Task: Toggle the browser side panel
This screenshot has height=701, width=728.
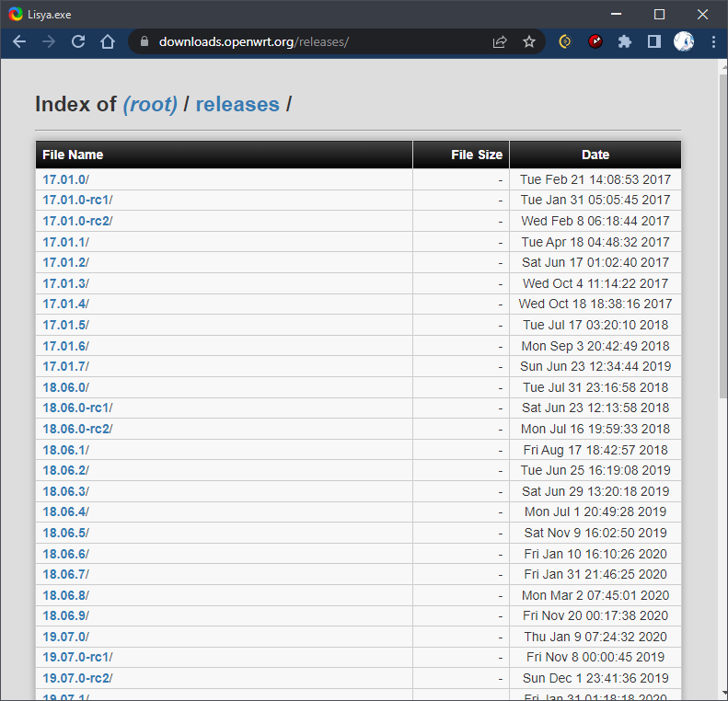Action: pyautogui.click(x=654, y=41)
